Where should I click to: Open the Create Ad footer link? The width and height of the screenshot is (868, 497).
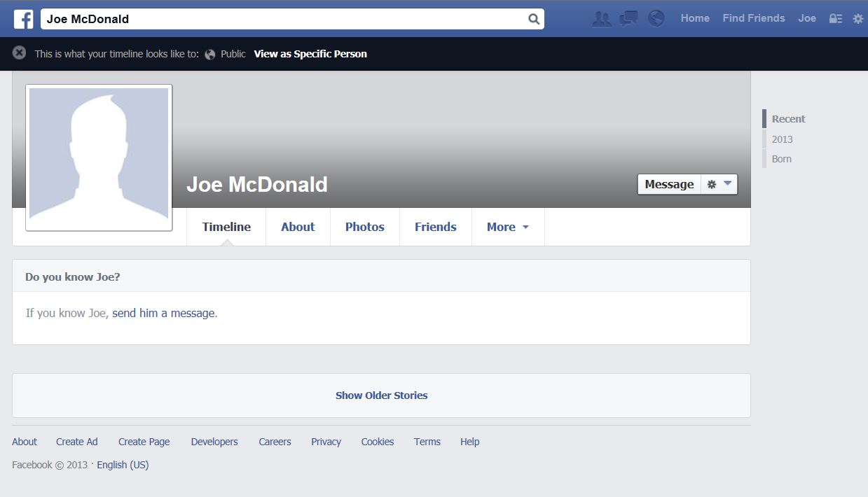point(77,442)
